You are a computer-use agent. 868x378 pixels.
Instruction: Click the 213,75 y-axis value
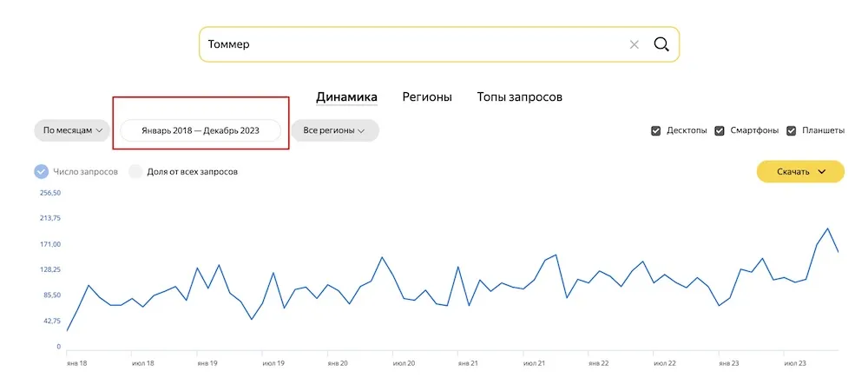click(x=49, y=218)
